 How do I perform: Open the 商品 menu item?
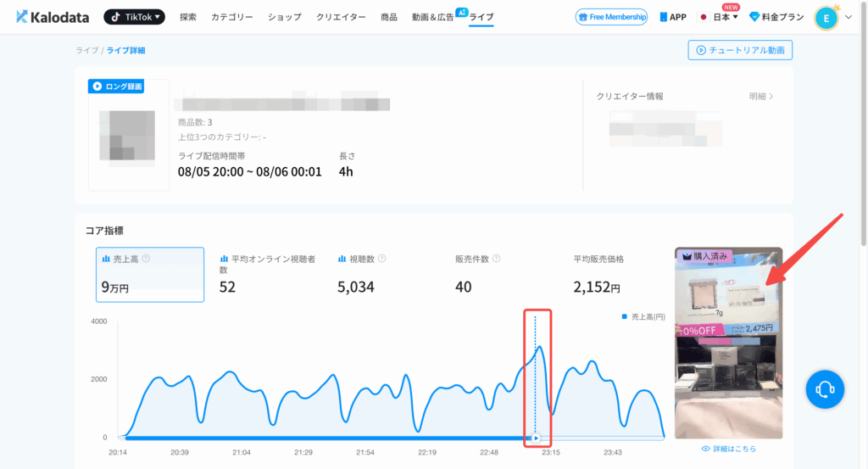388,17
